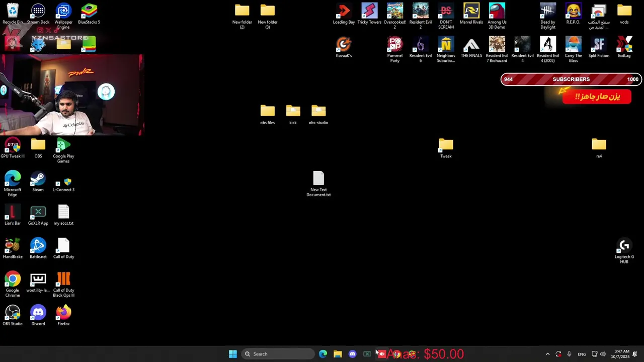Launch Among Us 3D Demo
644x362 pixels.
497,16
